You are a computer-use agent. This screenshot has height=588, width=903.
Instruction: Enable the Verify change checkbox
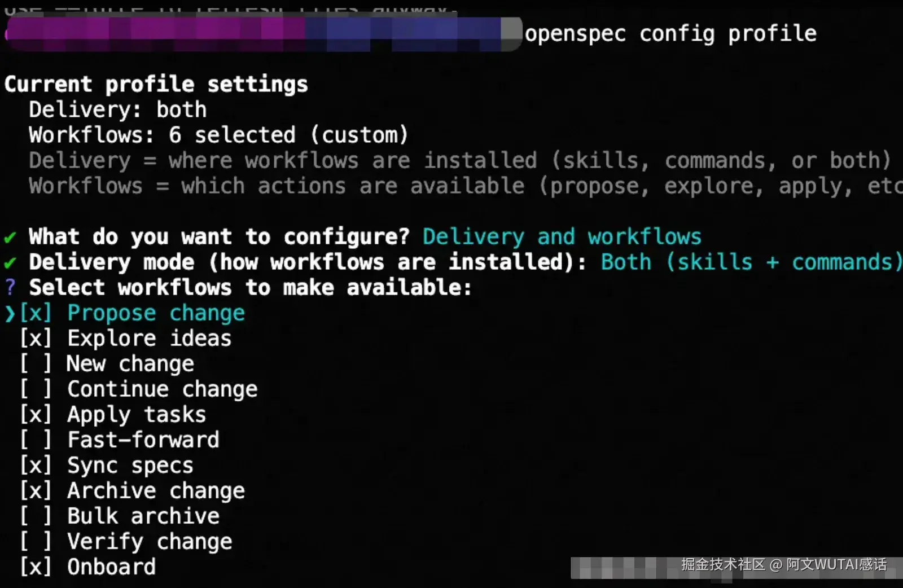pos(36,542)
